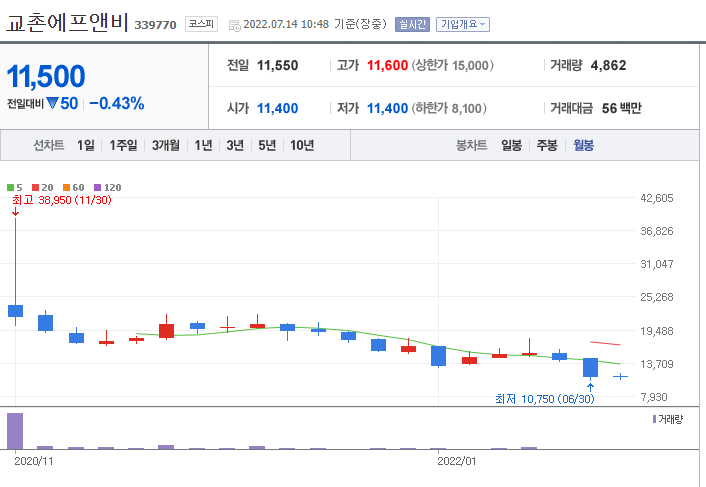Image resolution: width=706 pixels, height=487 pixels.
Task: Select the 3년 line chart tab
Action: (x=235, y=145)
